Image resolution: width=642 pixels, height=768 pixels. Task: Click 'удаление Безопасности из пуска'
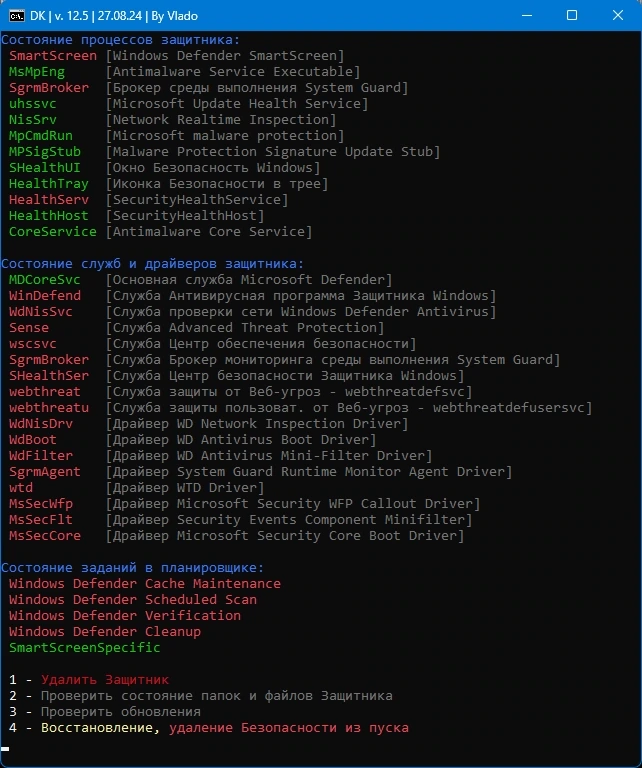click(x=288, y=728)
